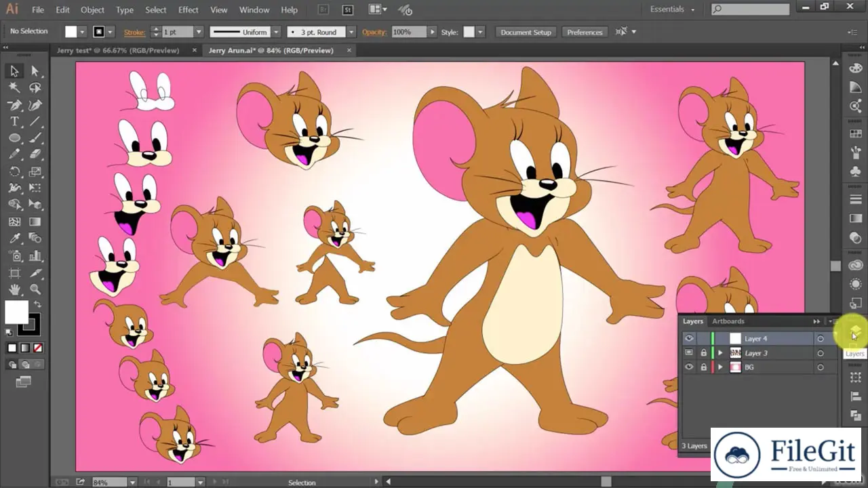Screen dimensions: 868x488
Task: Select the Free Transform tool
Action: coord(35,188)
